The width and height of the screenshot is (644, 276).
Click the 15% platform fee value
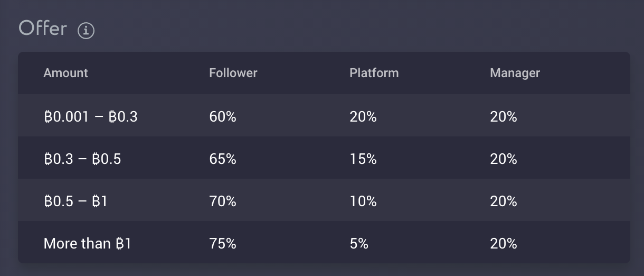coord(363,159)
